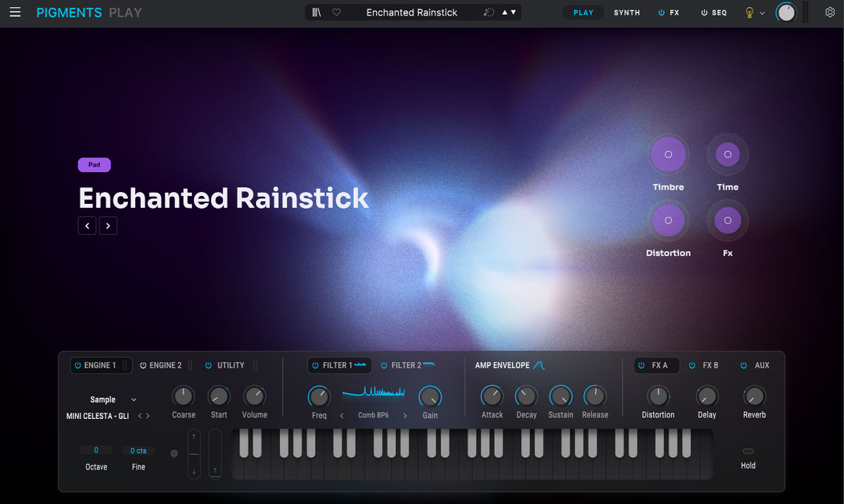Open the FX tab in the top bar
844x504 pixels.
click(674, 13)
